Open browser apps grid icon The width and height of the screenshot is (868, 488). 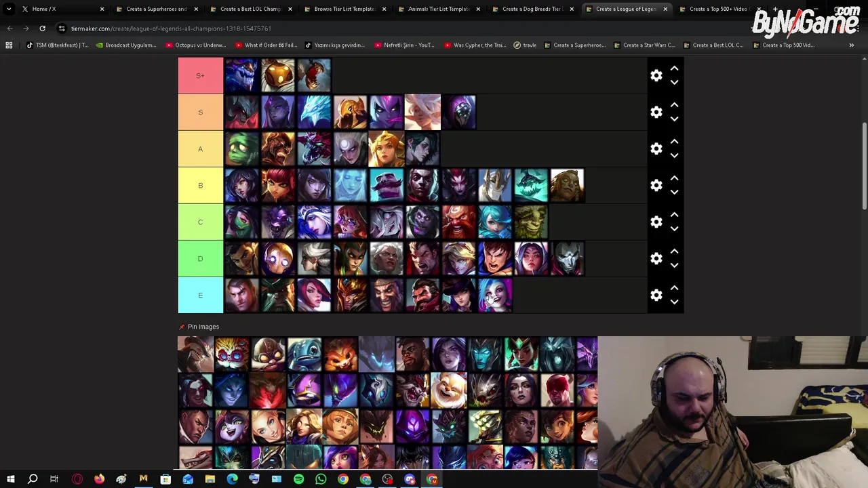pos(9,45)
